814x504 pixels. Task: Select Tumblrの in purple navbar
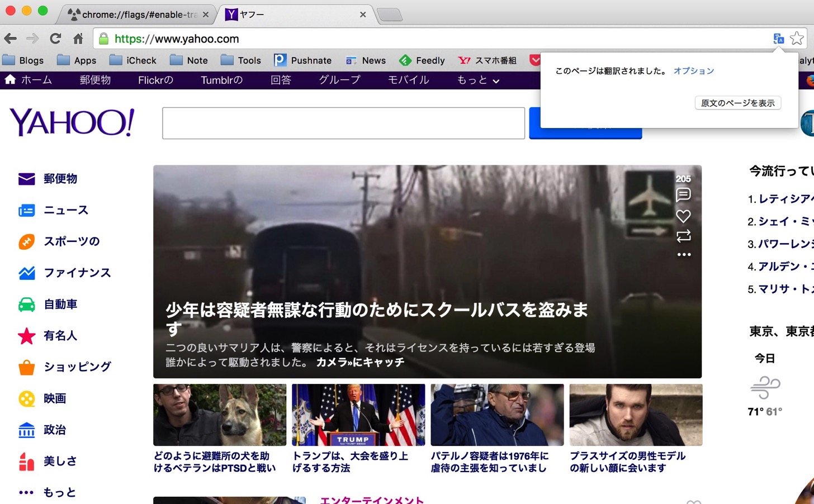pyautogui.click(x=222, y=80)
